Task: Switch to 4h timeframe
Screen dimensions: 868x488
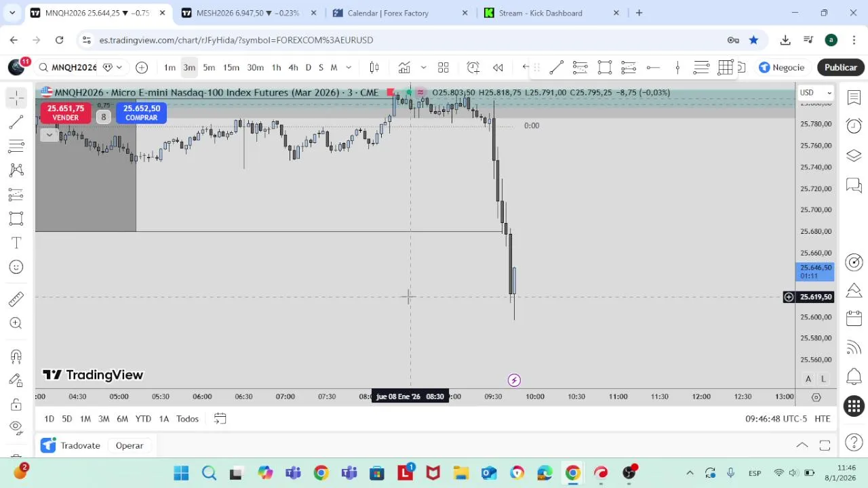Action: click(x=293, y=67)
